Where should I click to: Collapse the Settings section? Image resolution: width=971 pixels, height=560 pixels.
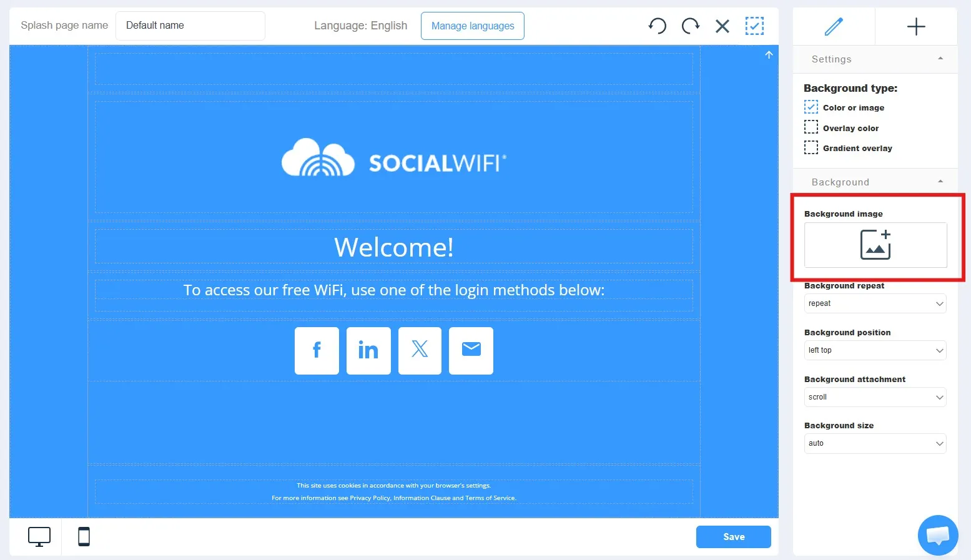875,59
